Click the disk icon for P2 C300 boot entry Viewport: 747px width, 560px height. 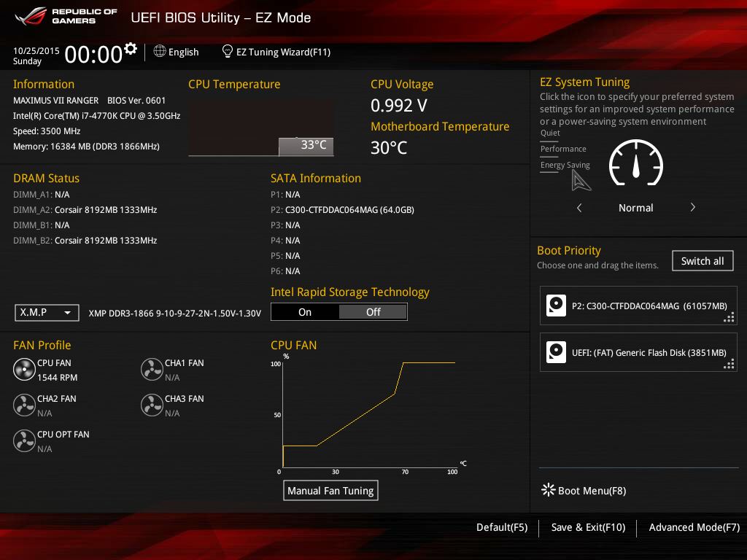coord(556,306)
